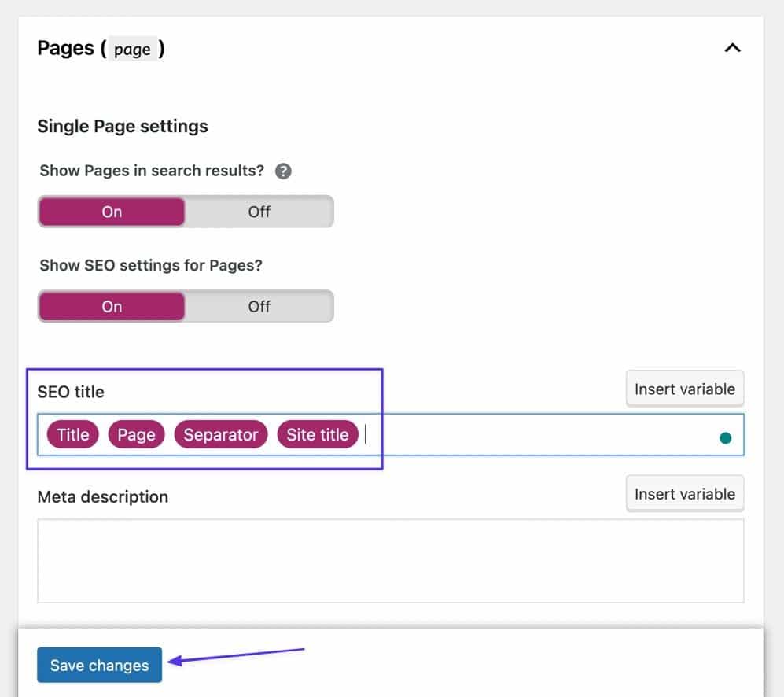Screen dimensions: 784x697
Task: Click the 'page' code label in header
Action: pyautogui.click(x=132, y=50)
